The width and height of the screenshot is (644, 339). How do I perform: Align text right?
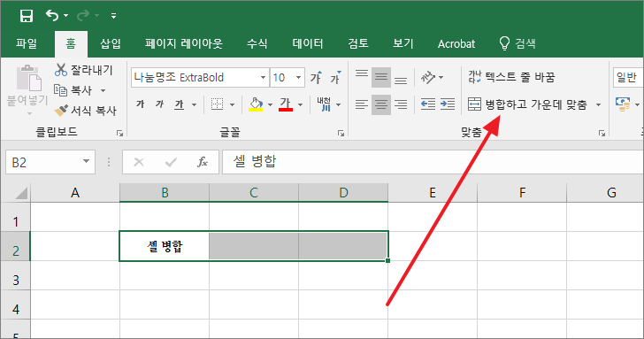(401, 104)
